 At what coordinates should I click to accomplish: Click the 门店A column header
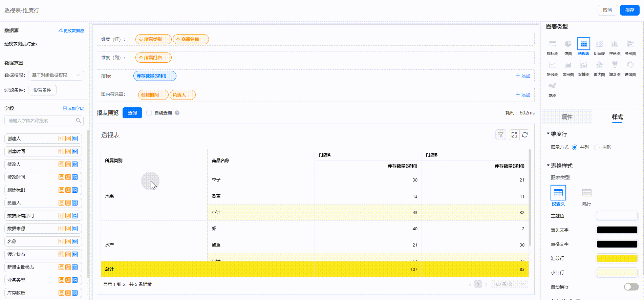click(x=368, y=155)
